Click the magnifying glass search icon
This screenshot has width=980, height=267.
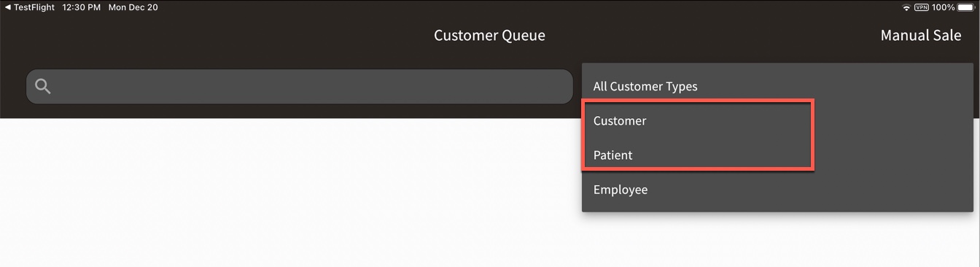(43, 87)
